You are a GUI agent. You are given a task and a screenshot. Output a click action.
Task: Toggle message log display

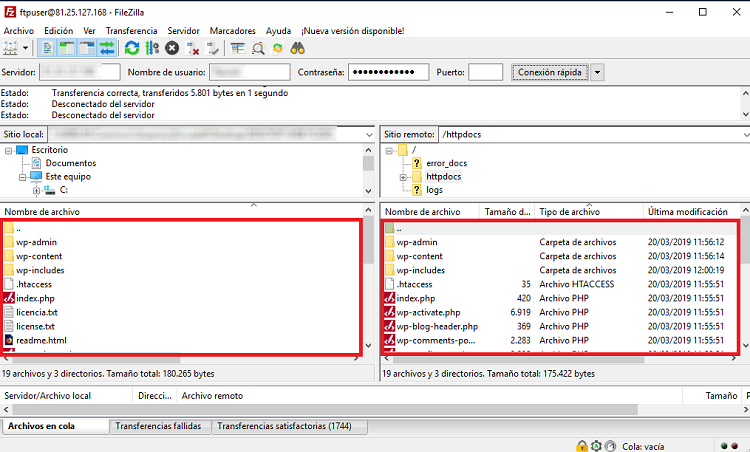(x=47, y=48)
